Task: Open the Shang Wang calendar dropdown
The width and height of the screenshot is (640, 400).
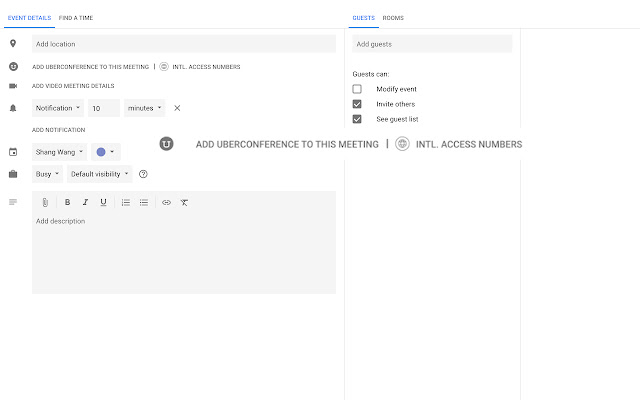Action: click(59, 152)
